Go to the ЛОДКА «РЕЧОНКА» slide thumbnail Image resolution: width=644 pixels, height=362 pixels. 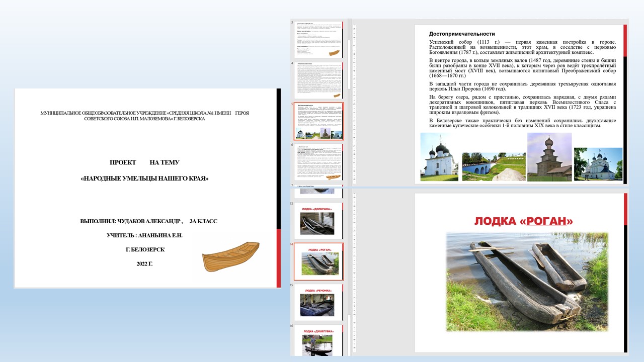tap(318, 302)
